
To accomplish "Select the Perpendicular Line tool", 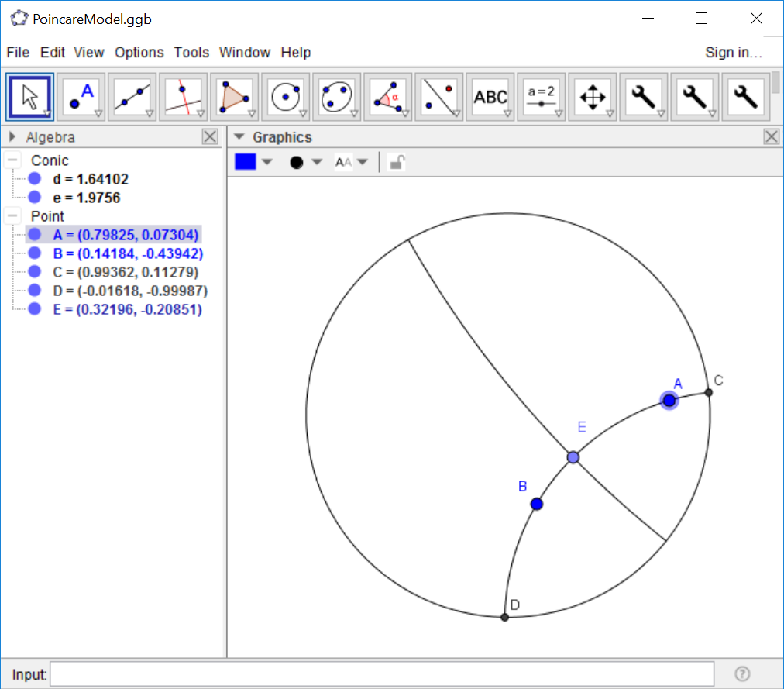I will click(x=181, y=96).
